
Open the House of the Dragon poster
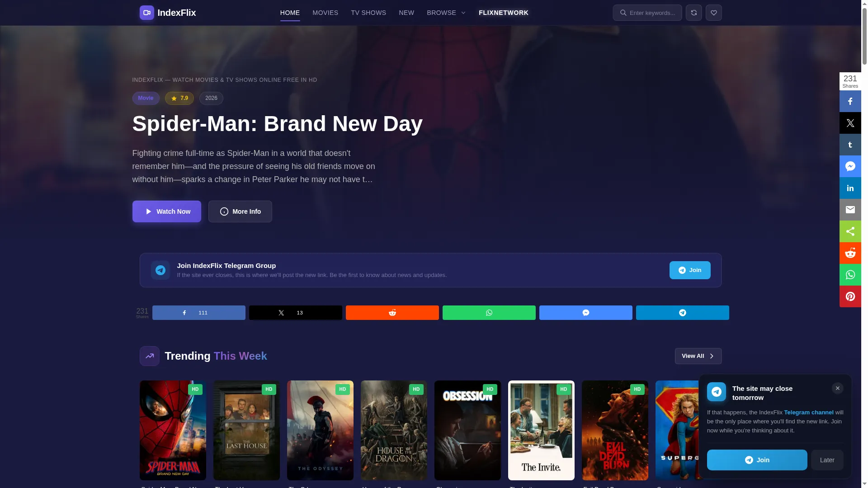(x=394, y=430)
